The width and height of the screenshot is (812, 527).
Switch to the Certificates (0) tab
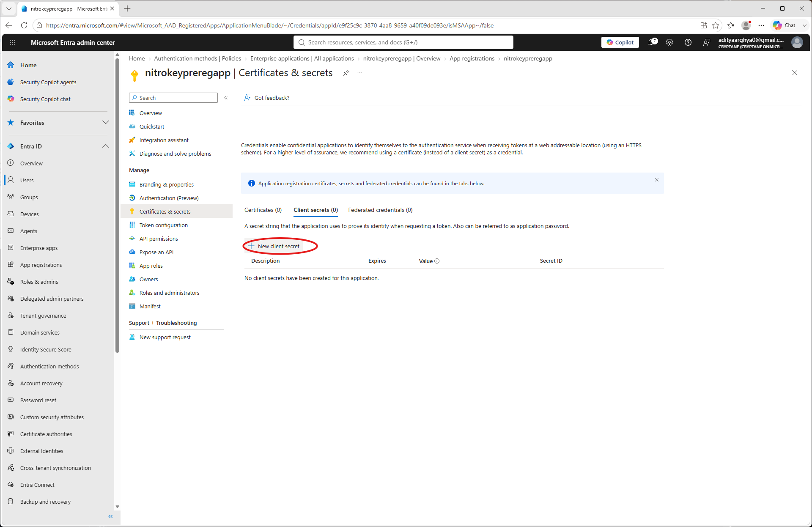pyautogui.click(x=263, y=210)
